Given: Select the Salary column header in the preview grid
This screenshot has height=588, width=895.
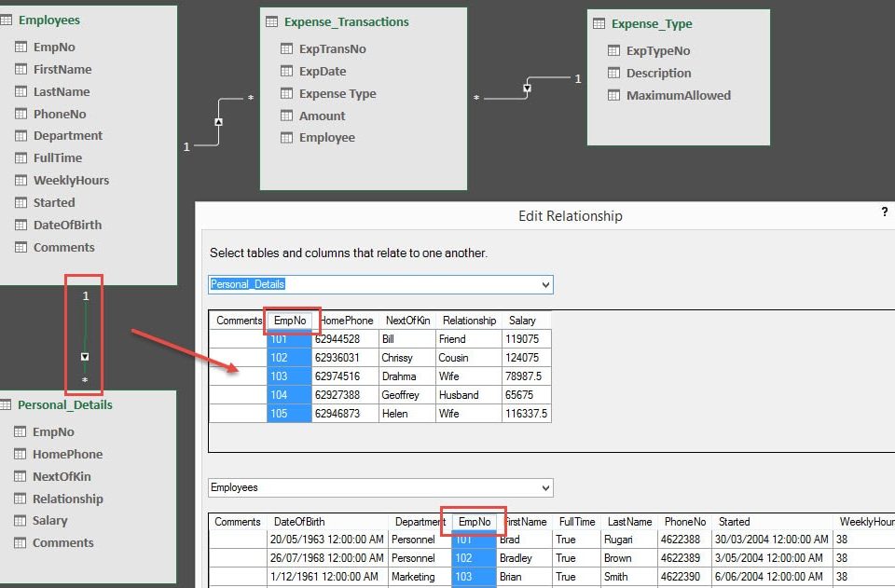Looking at the screenshot, I should tap(522, 321).
